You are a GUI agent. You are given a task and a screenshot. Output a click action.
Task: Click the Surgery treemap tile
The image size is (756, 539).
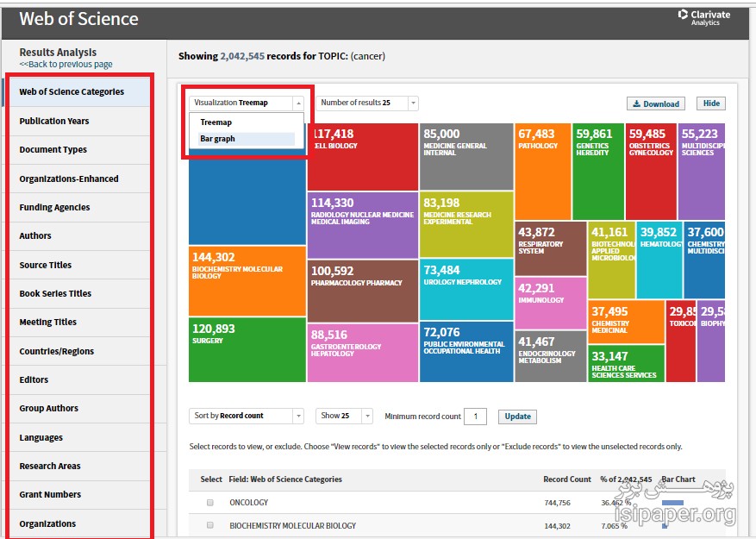coord(247,350)
